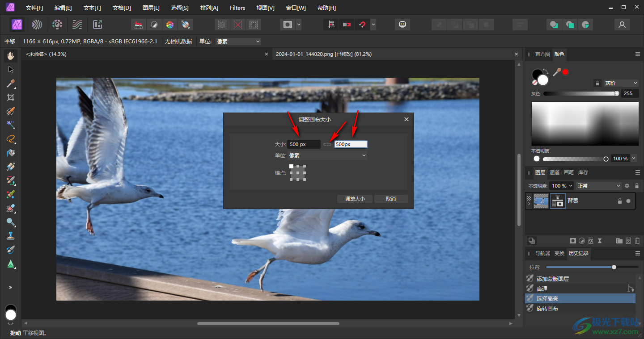Select the freehand lasso selection tool
The height and width of the screenshot is (339, 644).
[11, 139]
